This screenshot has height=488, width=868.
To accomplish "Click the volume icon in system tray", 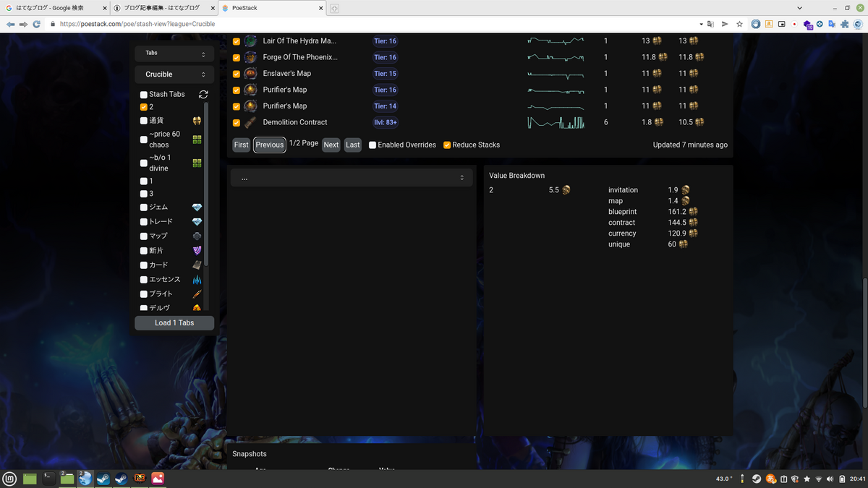I will (830, 479).
